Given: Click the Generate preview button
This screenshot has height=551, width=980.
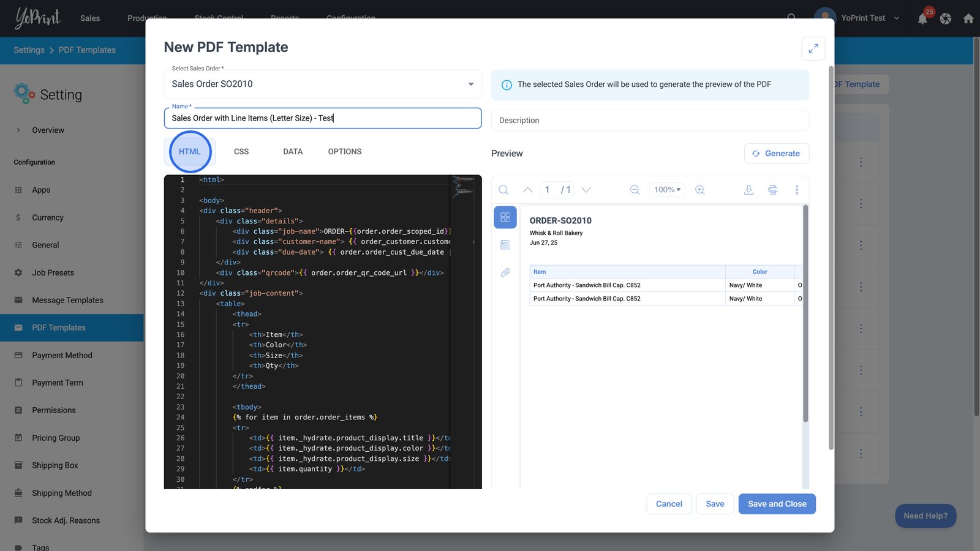Looking at the screenshot, I should tap(776, 154).
